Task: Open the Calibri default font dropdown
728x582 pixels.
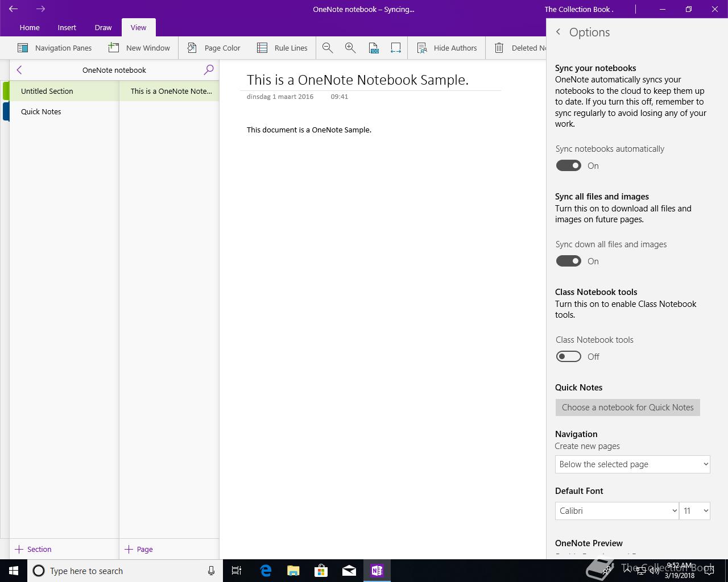Action: pos(617,510)
